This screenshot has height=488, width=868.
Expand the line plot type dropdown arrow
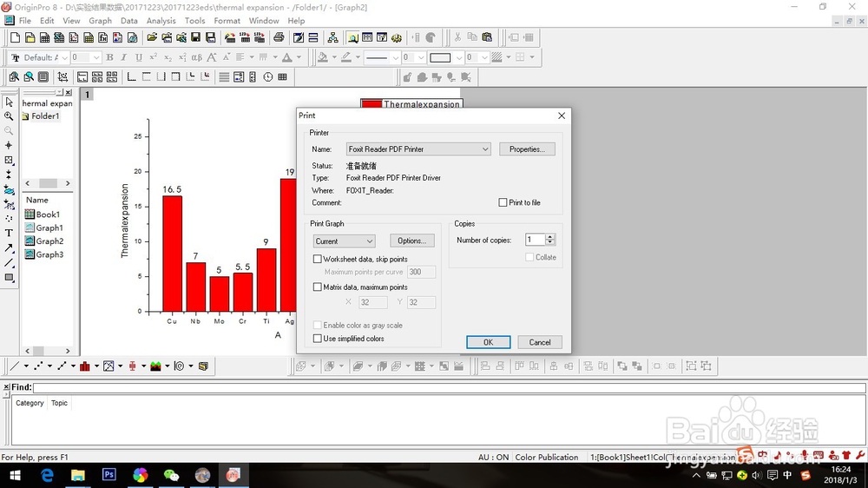(x=26, y=366)
